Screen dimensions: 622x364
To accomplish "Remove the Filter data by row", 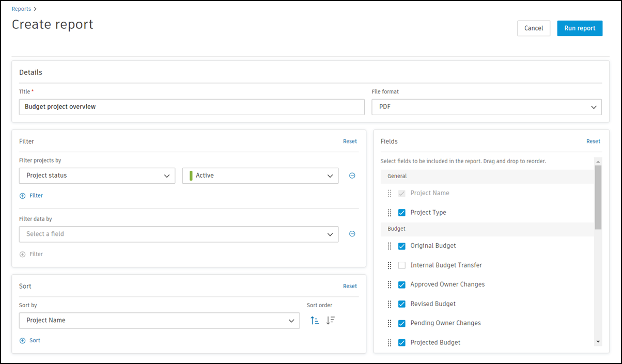I will click(352, 234).
